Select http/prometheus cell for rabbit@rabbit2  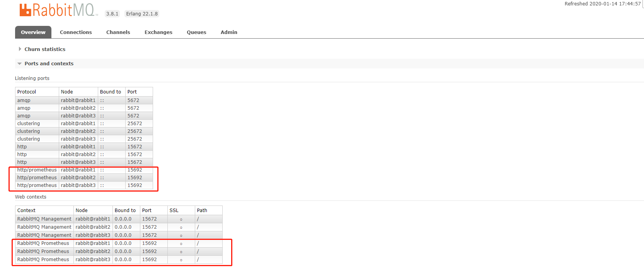(37, 177)
